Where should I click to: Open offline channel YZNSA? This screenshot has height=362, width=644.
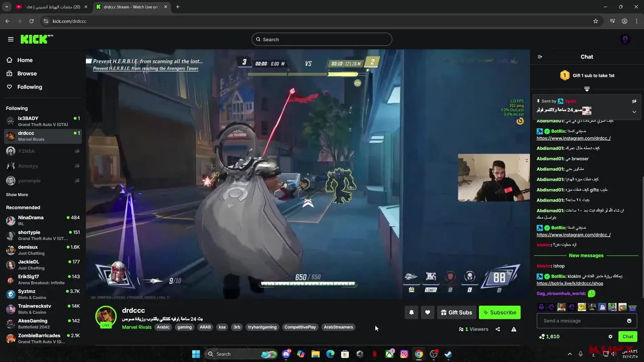pyautogui.click(x=43, y=151)
